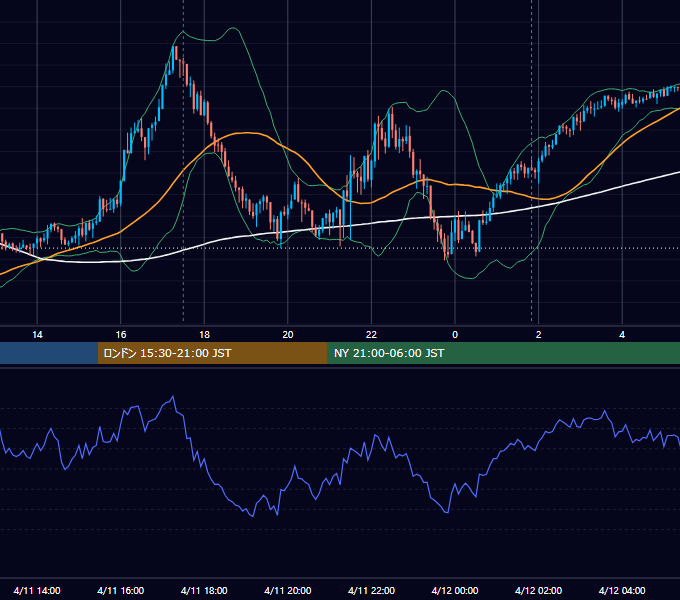Click the 22 hour label on upper axis

pyautogui.click(x=371, y=335)
